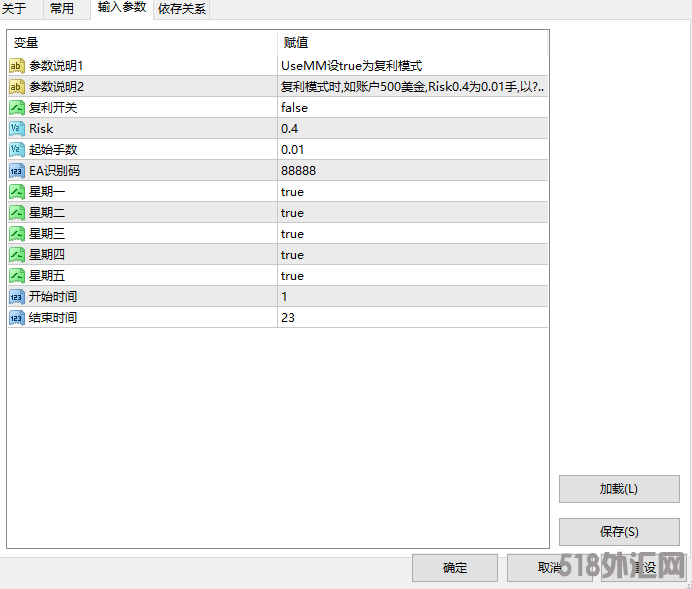Click the bool icon beside 星期五

coord(16,276)
